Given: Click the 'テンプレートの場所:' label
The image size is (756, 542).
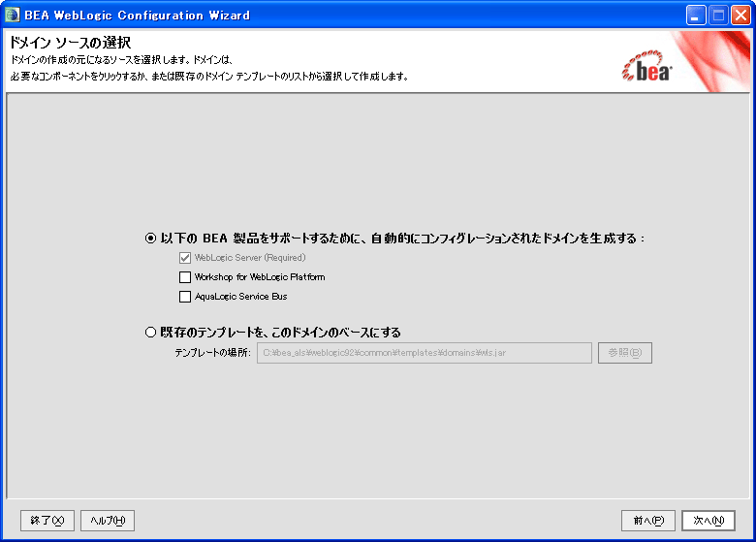Looking at the screenshot, I should 212,353.
